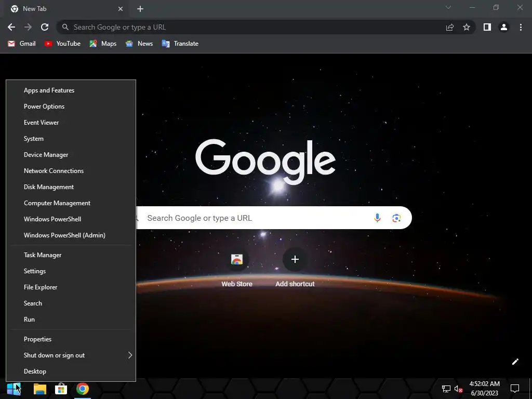Click the Windows Start button
The width and height of the screenshot is (532, 399).
[14, 389]
